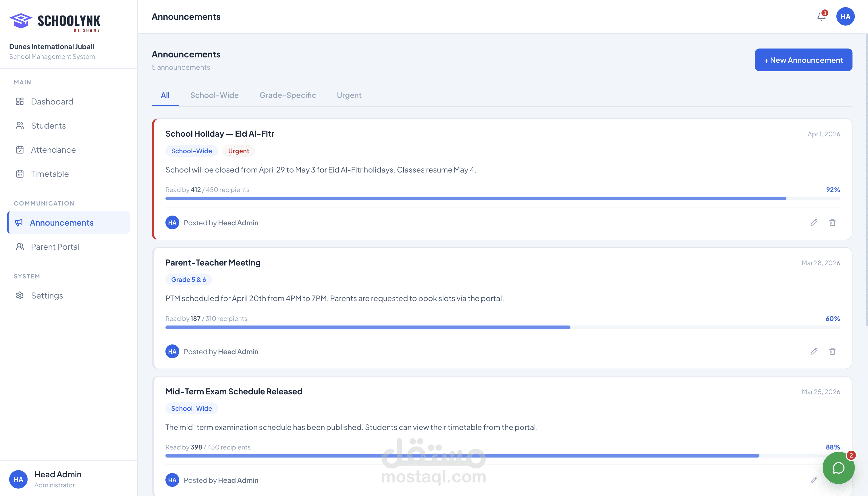
Task: Open the green chat bubble widget
Action: click(x=838, y=468)
